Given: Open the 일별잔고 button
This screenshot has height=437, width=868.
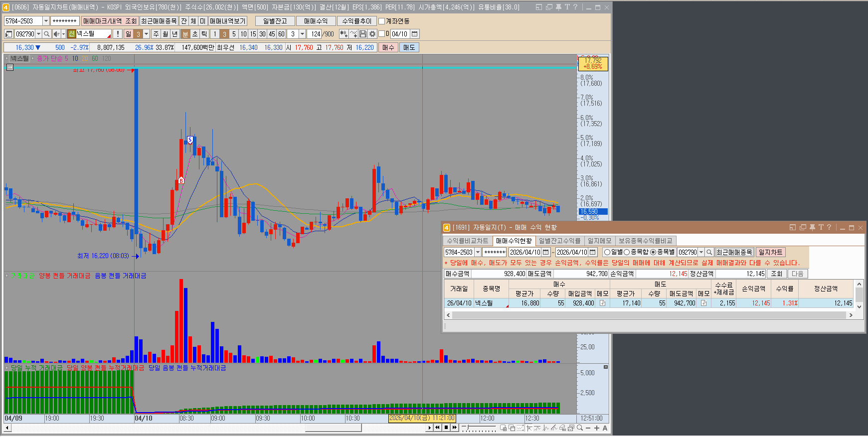Looking at the screenshot, I should [x=275, y=21].
